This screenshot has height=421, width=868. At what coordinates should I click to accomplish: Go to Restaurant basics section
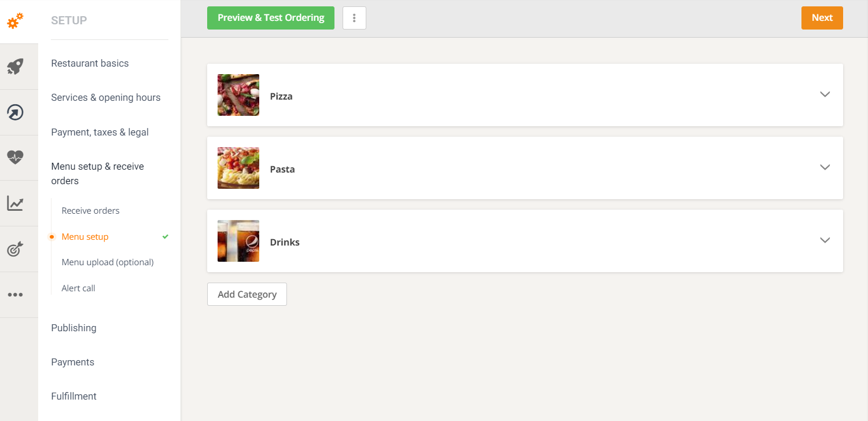pyautogui.click(x=90, y=63)
